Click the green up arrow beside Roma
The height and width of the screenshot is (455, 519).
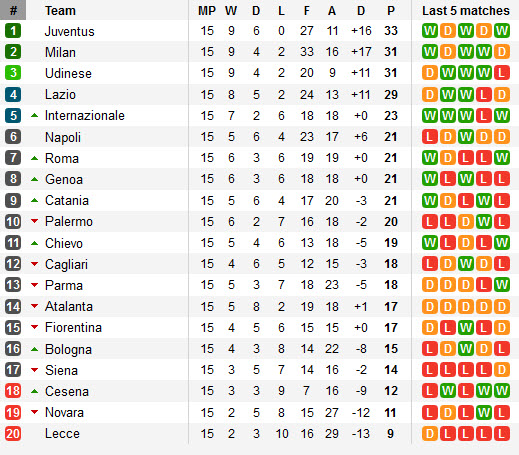click(34, 158)
